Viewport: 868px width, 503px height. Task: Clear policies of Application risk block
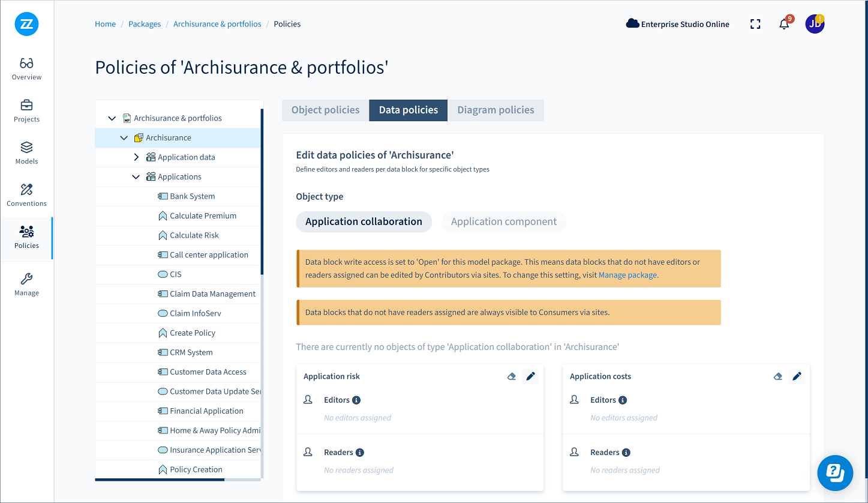(x=512, y=376)
